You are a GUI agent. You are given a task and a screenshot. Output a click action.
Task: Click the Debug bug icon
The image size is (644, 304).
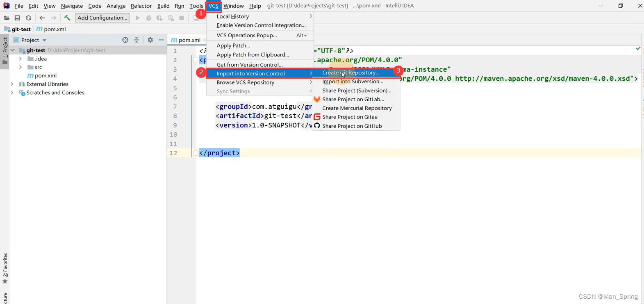[148, 18]
